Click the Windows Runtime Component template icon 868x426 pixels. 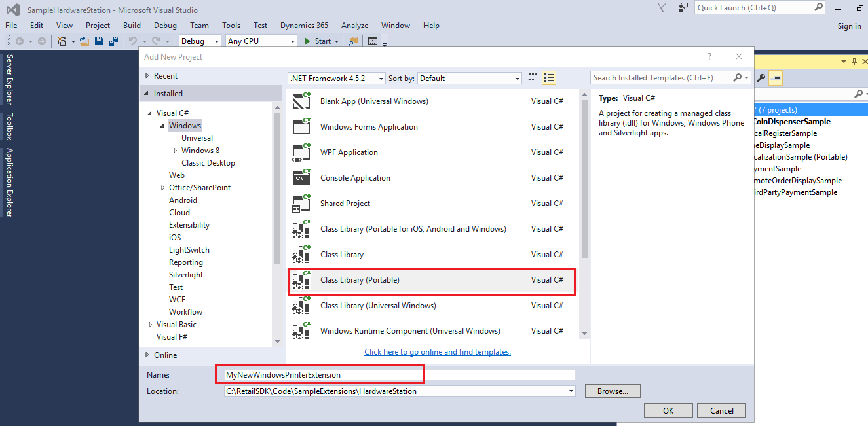pyautogui.click(x=301, y=330)
